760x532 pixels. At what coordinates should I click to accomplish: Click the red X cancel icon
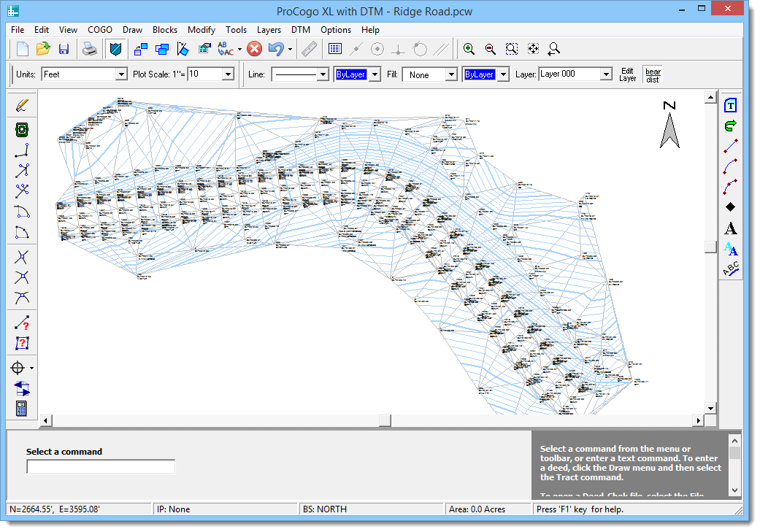[x=255, y=49]
